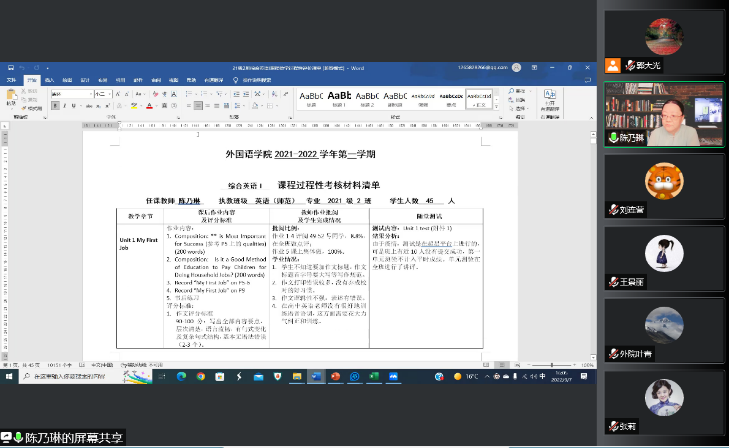The height and width of the screenshot is (448, 729).
Task: Click the Paste icon in the ribbon
Action: pyautogui.click(x=11, y=98)
